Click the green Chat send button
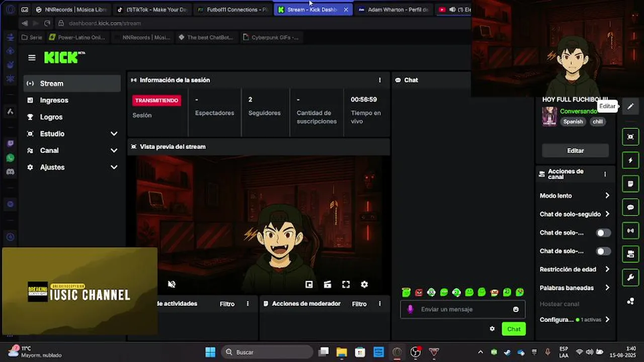Viewport: 644px width, 362px height. (514, 329)
